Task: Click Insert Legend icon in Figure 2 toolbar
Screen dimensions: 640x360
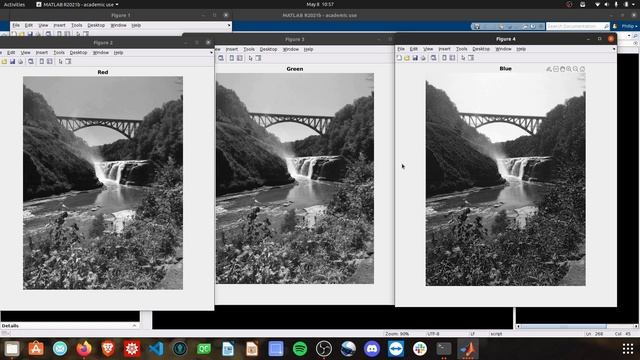Action: [49, 61]
